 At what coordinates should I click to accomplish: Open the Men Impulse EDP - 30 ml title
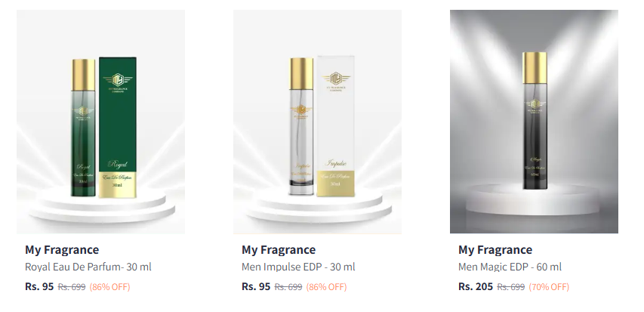click(298, 267)
